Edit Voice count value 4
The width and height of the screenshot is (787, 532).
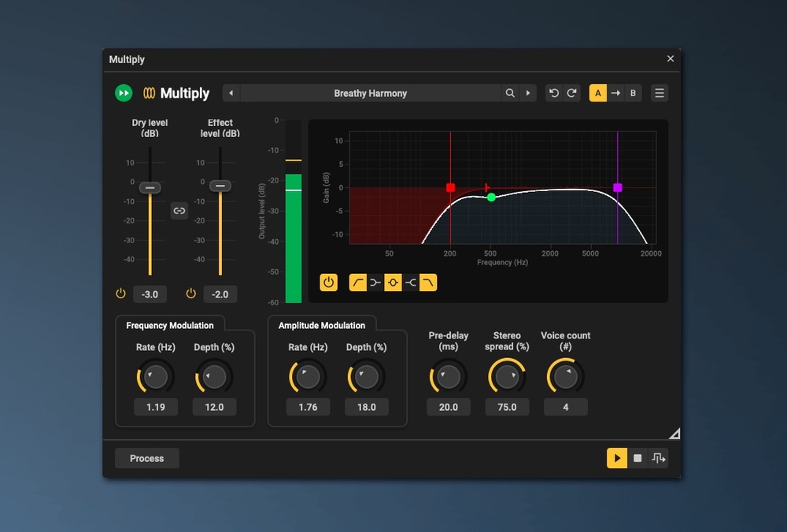tap(566, 407)
